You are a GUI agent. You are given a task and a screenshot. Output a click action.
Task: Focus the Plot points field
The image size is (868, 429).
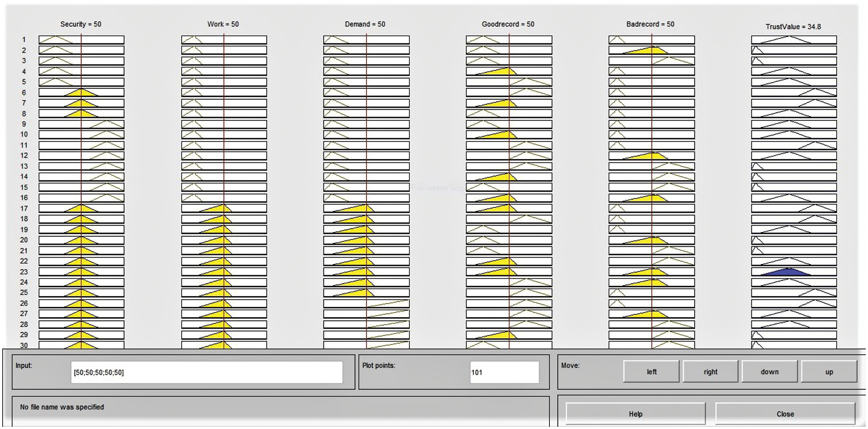[504, 373]
